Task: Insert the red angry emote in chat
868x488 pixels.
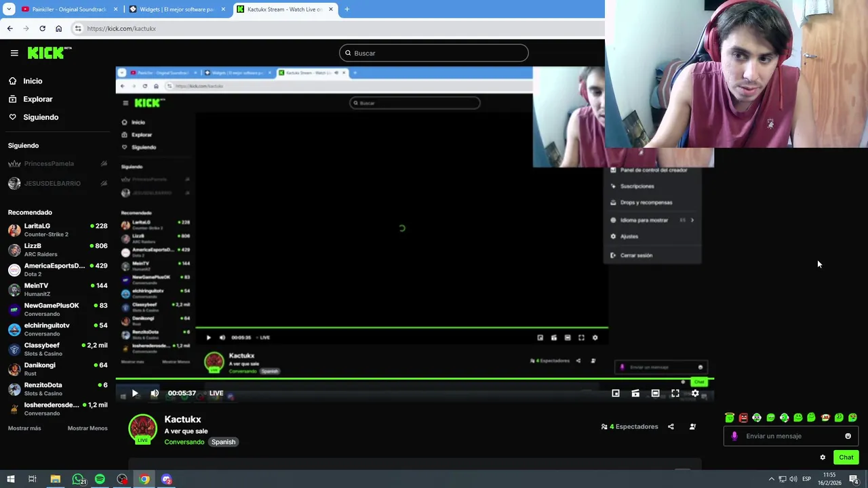Action: 743,418
